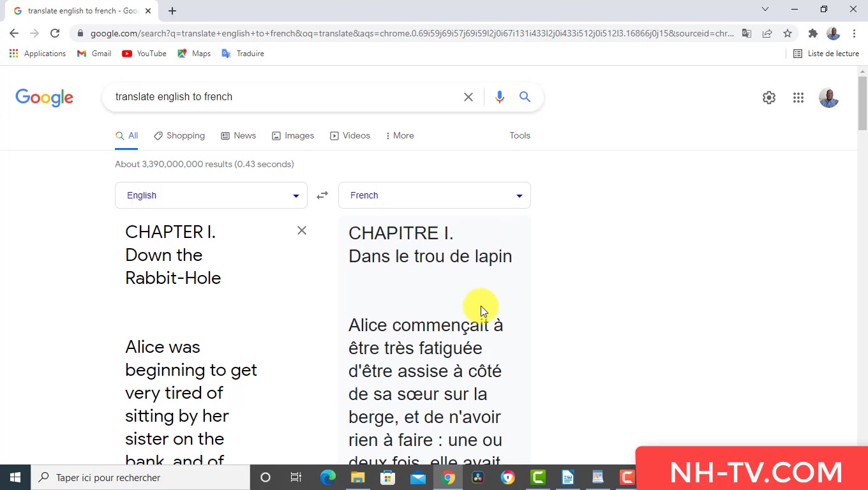Open the tab search chevron in title bar
868x490 pixels.
coord(765,9)
